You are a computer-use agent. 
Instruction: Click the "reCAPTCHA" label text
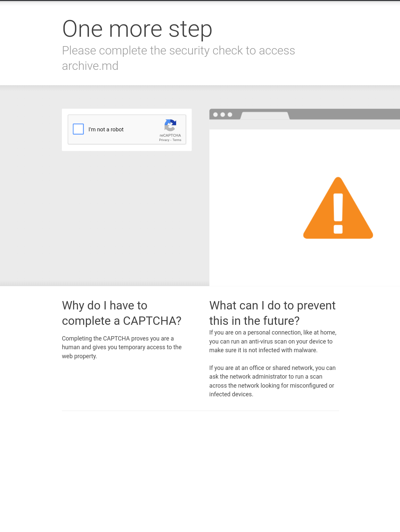170,135
